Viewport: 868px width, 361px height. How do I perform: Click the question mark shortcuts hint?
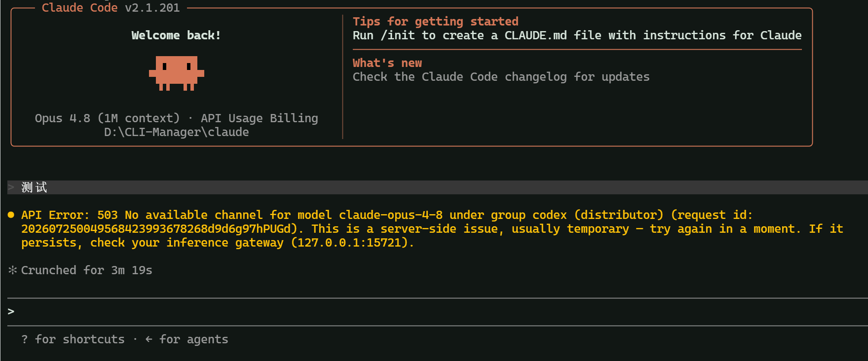click(x=25, y=339)
